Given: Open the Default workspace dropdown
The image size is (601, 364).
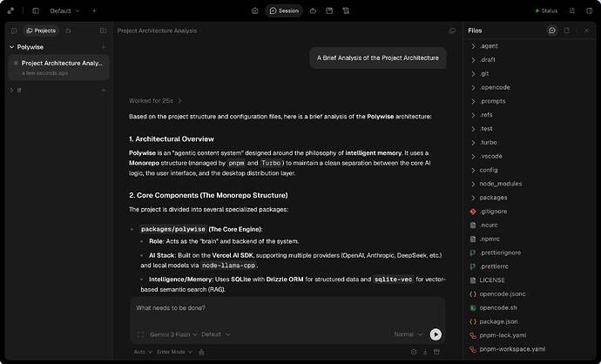Looking at the screenshot, I should 64,10.
